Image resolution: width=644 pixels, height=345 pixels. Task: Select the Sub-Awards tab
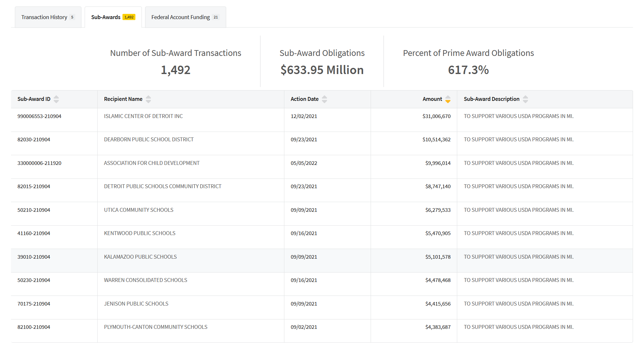pos(113,17)
